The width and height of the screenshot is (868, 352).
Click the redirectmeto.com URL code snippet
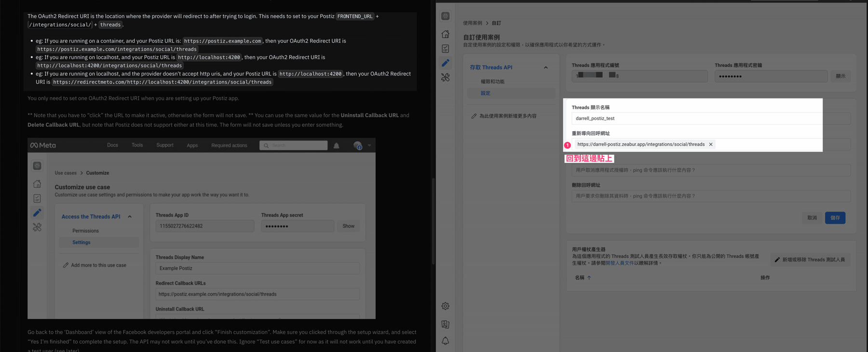tap(162, 82)
